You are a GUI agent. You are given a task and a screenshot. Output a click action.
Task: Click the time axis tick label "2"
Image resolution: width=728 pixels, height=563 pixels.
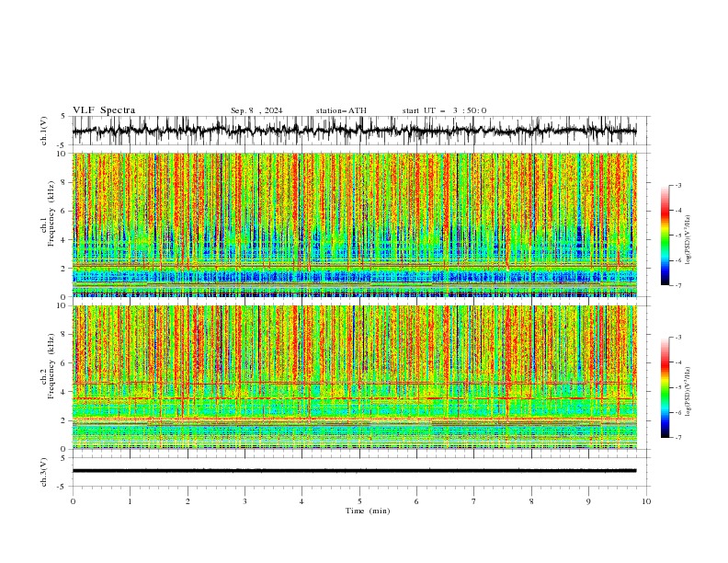tap(188, 501)
